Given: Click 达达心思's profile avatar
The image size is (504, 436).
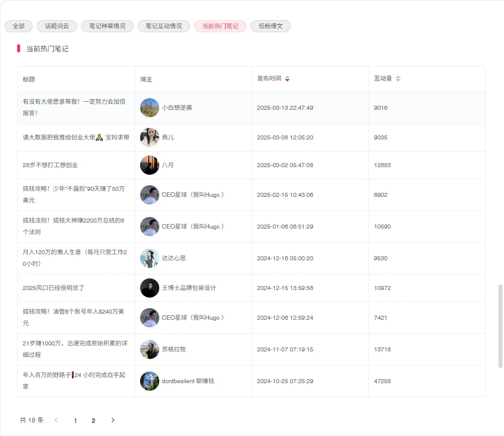Looking at the screenshot, I should pos(149,258).
